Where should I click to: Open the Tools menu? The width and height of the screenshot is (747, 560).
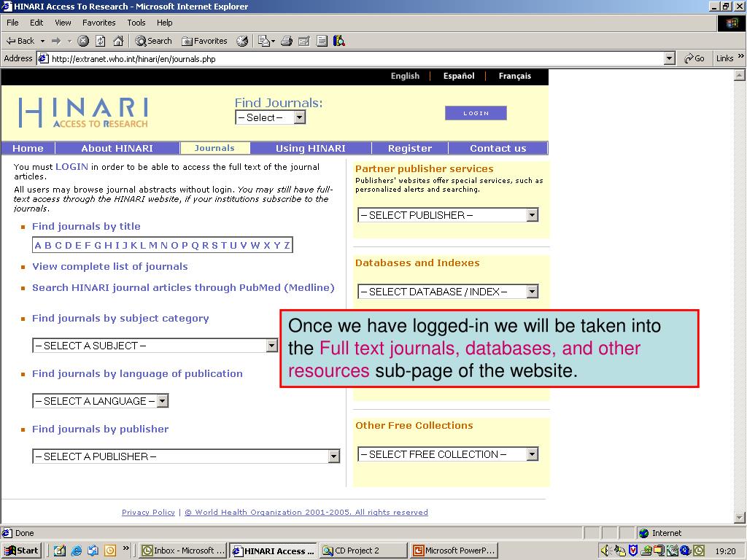click(136, 23)
